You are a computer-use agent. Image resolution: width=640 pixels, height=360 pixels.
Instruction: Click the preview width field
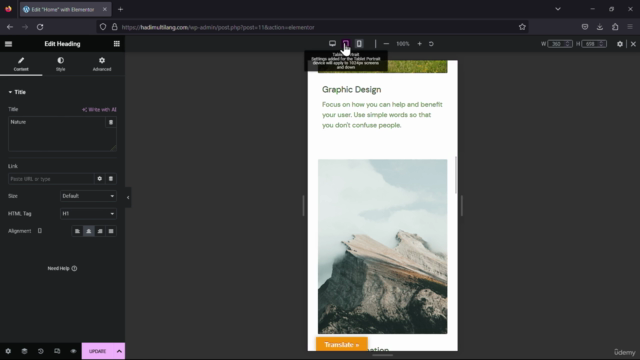pyautogui.click(x=560, y=44)
